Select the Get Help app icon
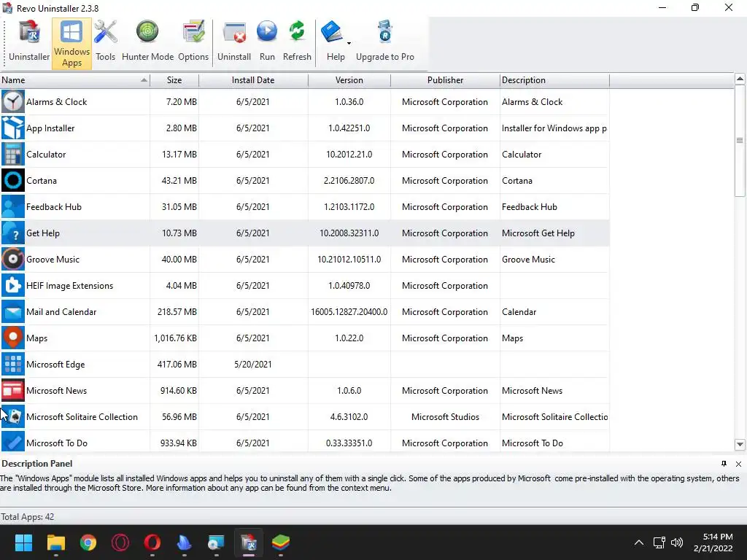This screenshot has height=560, width=747. [13, 233]
